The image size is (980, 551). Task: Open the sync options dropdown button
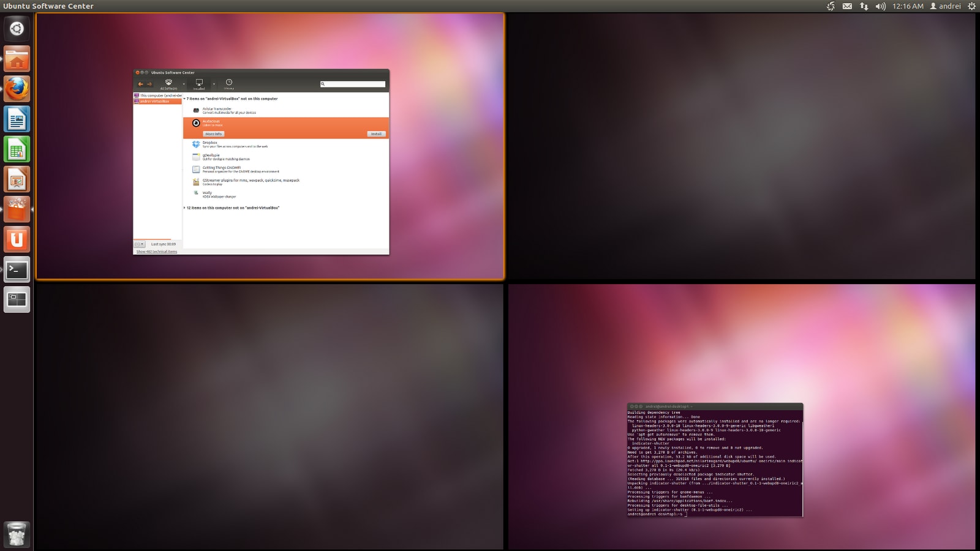point(140,244)
